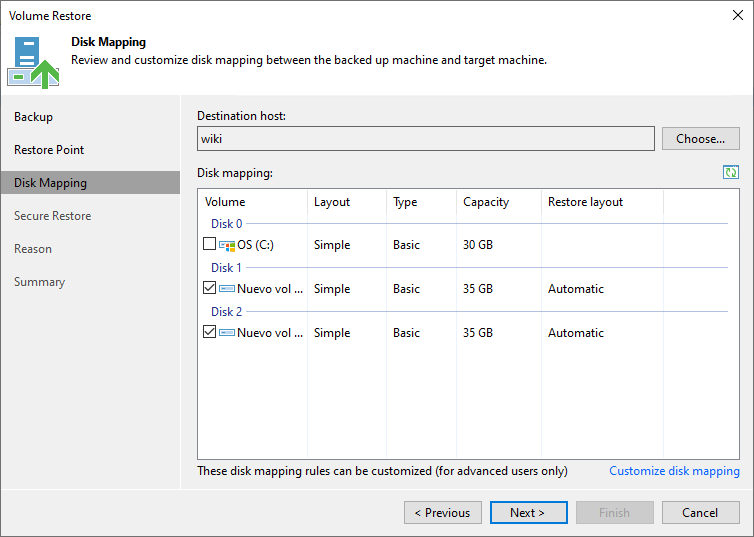
Task: Click the Windows OS (C:) volume icon
Action: 227,245
